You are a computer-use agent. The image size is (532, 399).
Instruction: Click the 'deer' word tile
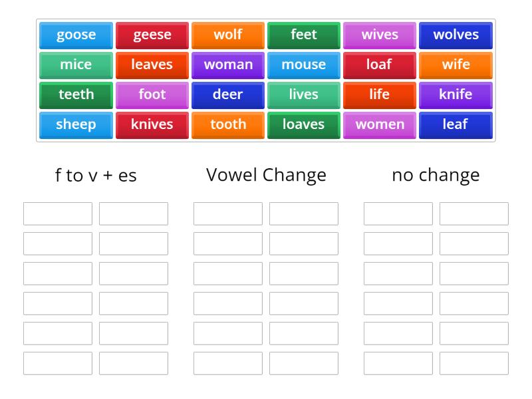(227, 94)
